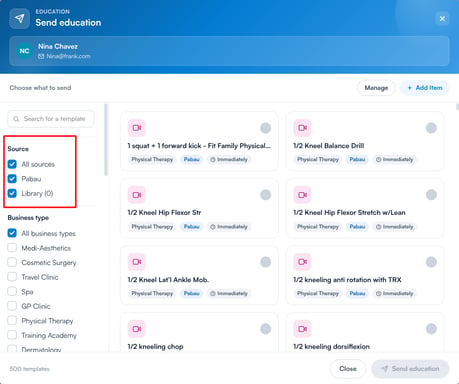Image resolution: width=459 pixels, height=384 pixels.
Task: Select the 1/2 Kneel Hip Flexor Str circle
Action: (266, 195)
